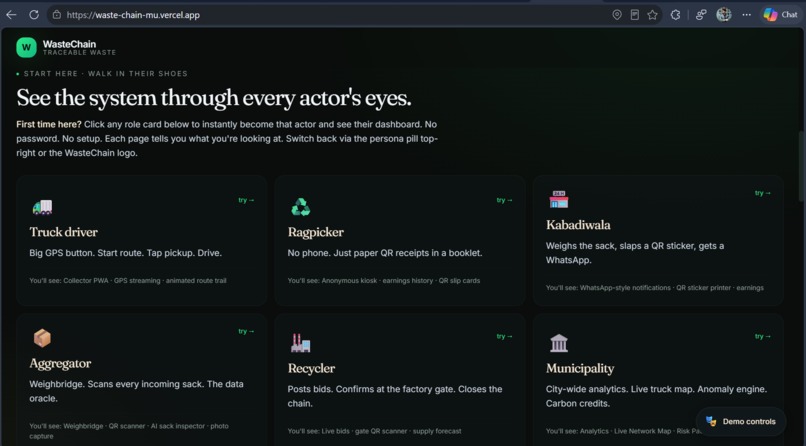
Task: Click the 'First time here?' bold text
Action: (x=49, y=124)
